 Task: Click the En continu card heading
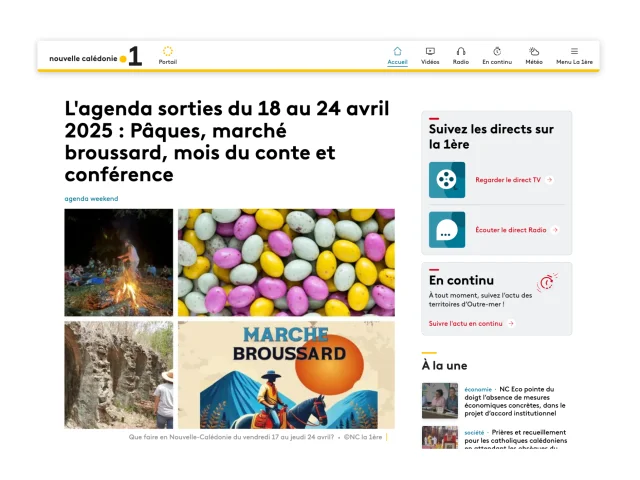coord(461,280)
